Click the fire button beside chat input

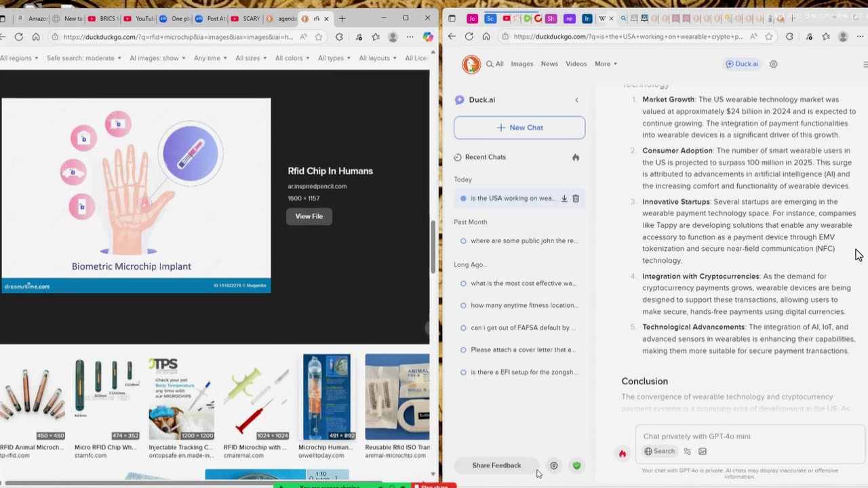[x=623, y=453]
